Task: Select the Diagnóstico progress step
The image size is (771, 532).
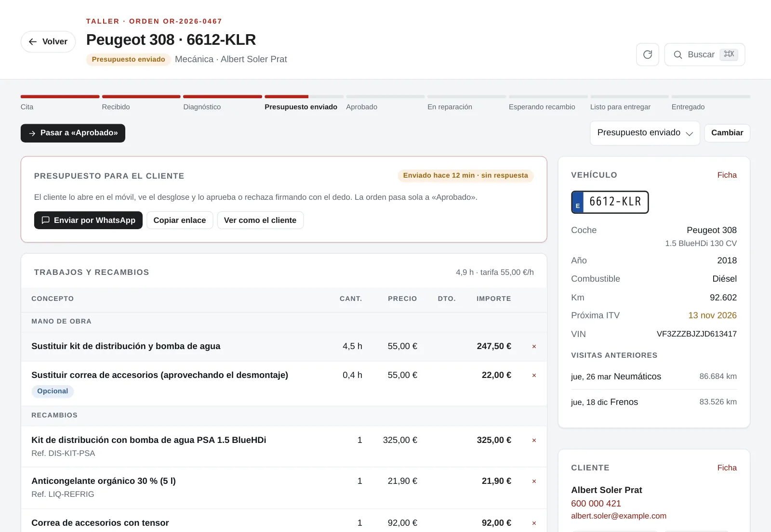Action: (x=223, y=103)
